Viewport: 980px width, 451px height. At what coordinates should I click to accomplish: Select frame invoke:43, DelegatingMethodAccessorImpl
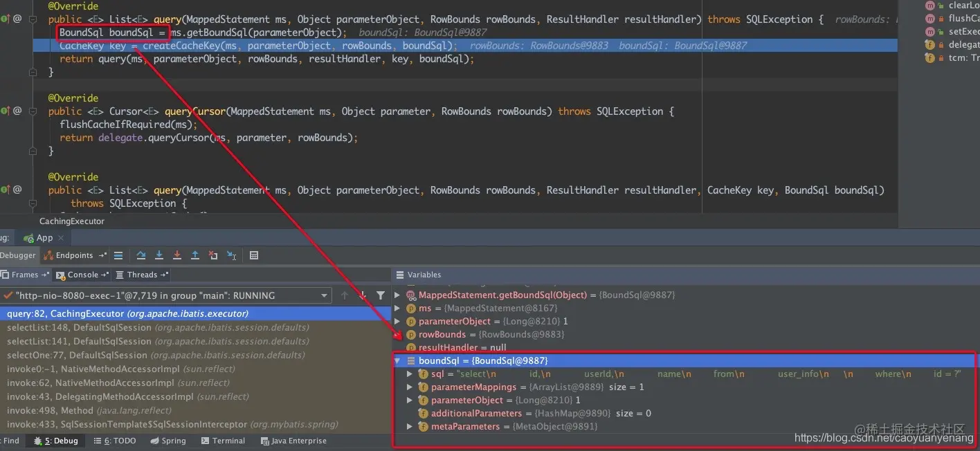195,396
